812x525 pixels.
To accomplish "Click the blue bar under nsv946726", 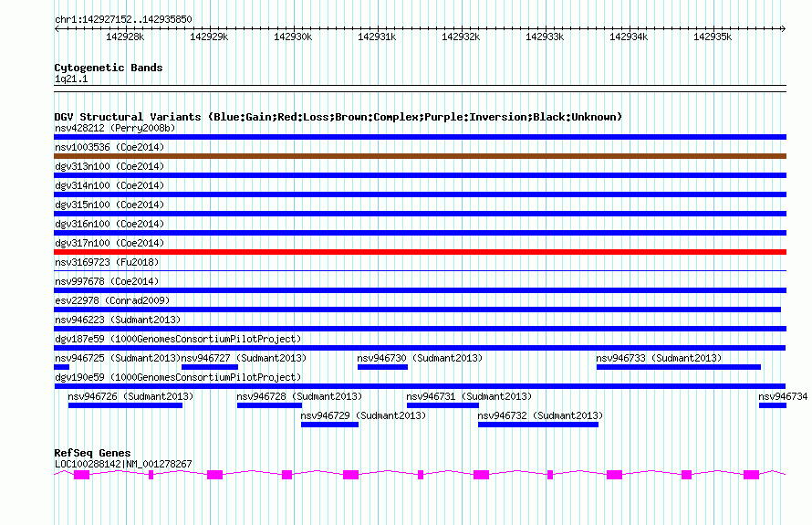I will tap(125, 405).
